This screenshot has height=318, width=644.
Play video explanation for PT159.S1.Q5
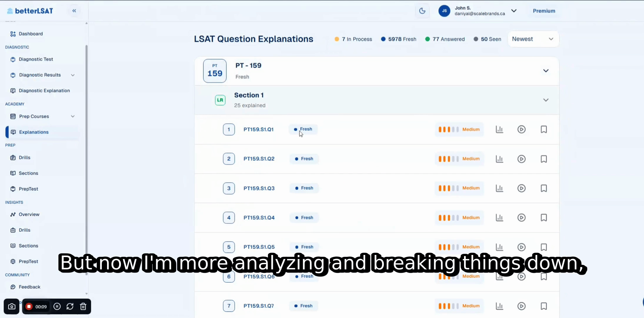[521, 247]
